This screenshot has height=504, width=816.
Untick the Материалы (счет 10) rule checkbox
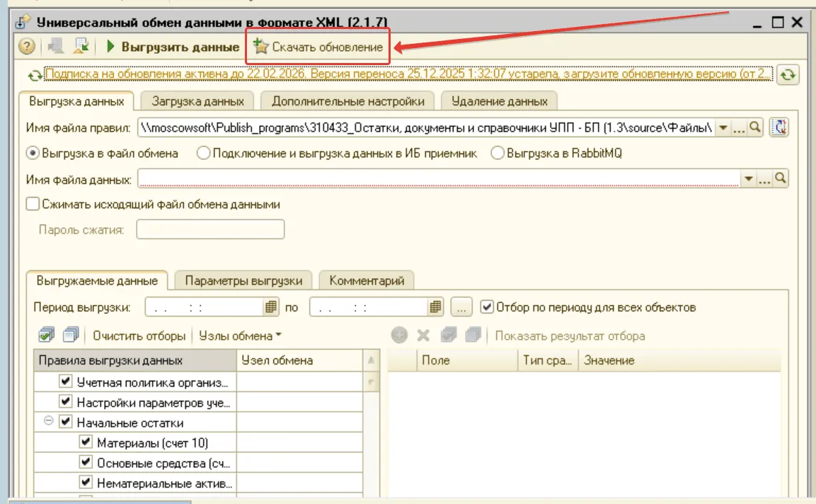pyautogui.click(x=86, y=442)
